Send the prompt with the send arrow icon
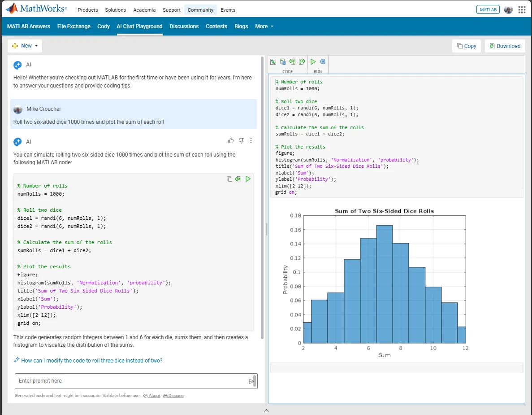Image resolution: width=532 pixels, height=415 pixels. pyautogui.click(x=251, y=381)
